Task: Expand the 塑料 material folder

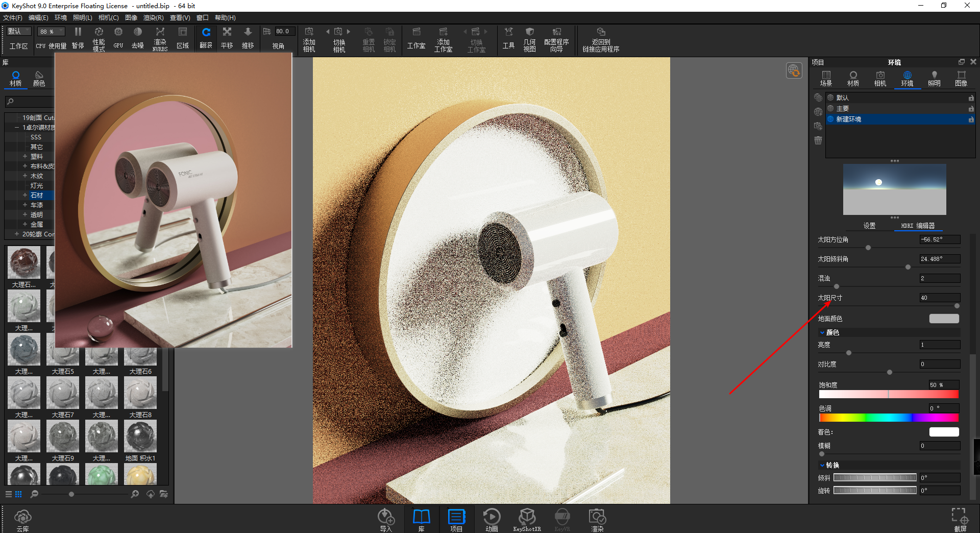Action: (24, 156)
